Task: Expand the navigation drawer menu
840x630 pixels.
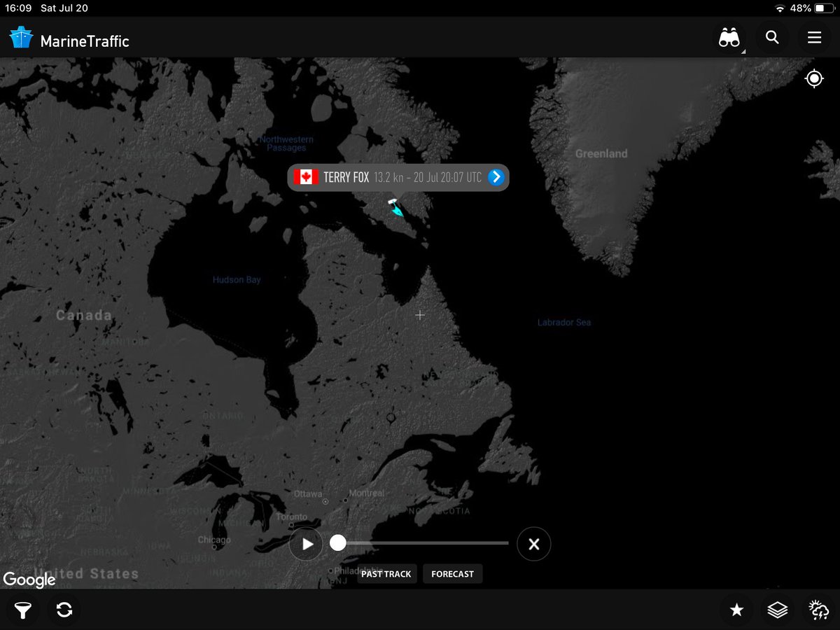Action: 814,38
